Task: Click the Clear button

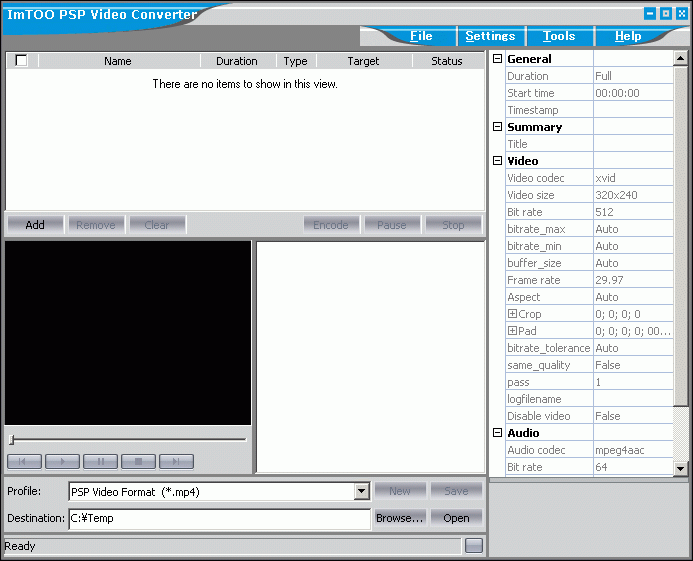Action: tap(157, 225)
